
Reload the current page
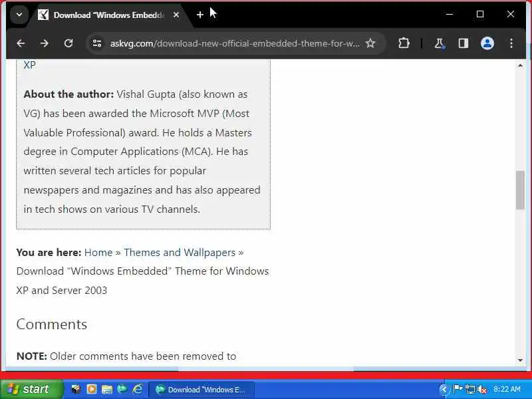pyautogui.click(x=68, y=43)
